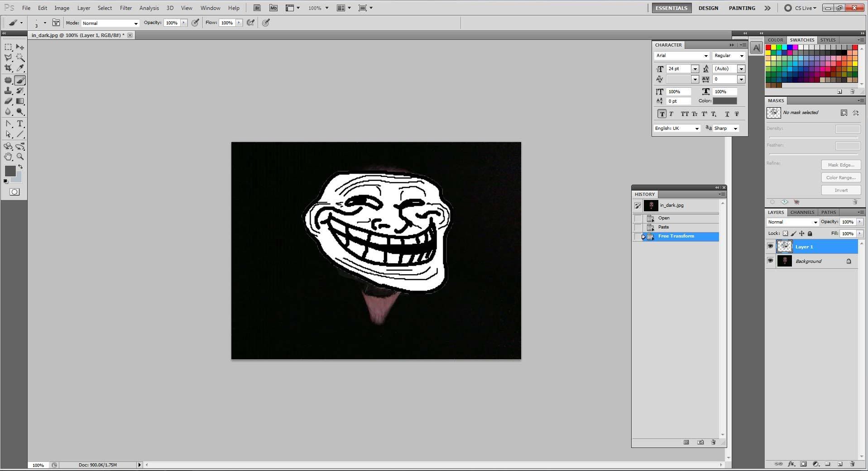The width and height of the screenshot is (868, 471).
Task: Select the Essentials workspace button
Action: pyautogui.click(x=671, y=8)
